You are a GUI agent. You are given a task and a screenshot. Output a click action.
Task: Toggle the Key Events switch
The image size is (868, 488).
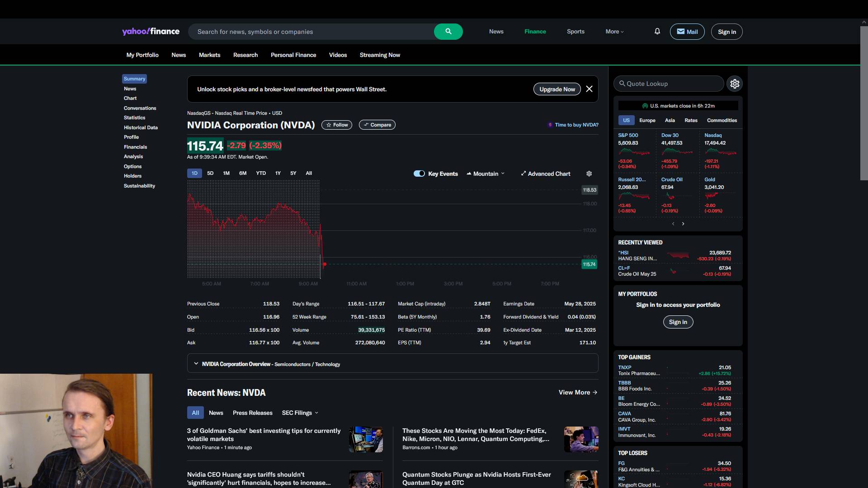(419, 174)
